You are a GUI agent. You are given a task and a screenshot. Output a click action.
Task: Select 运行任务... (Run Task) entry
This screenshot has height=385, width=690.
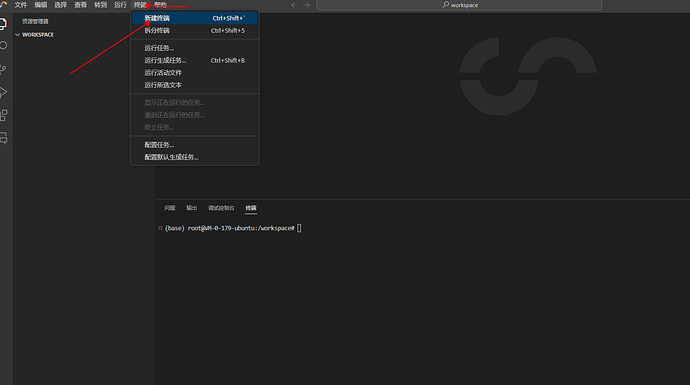tap(195, 48)
